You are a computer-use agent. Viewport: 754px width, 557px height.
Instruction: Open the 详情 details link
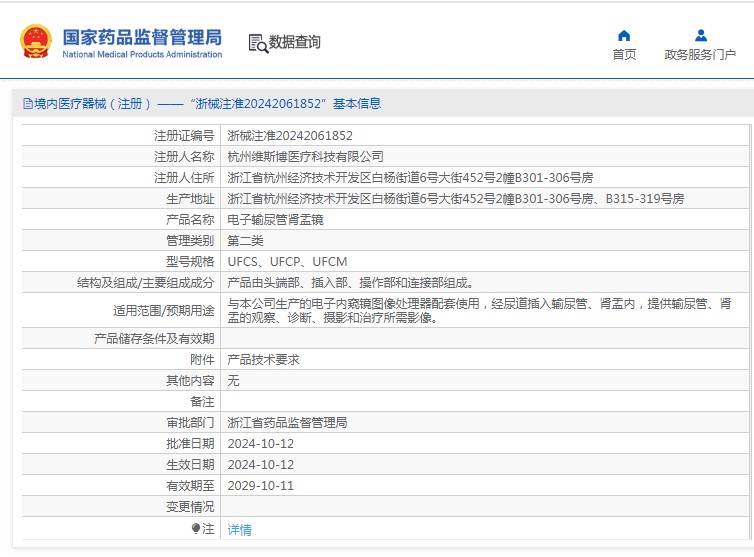(x=239, y=530)
